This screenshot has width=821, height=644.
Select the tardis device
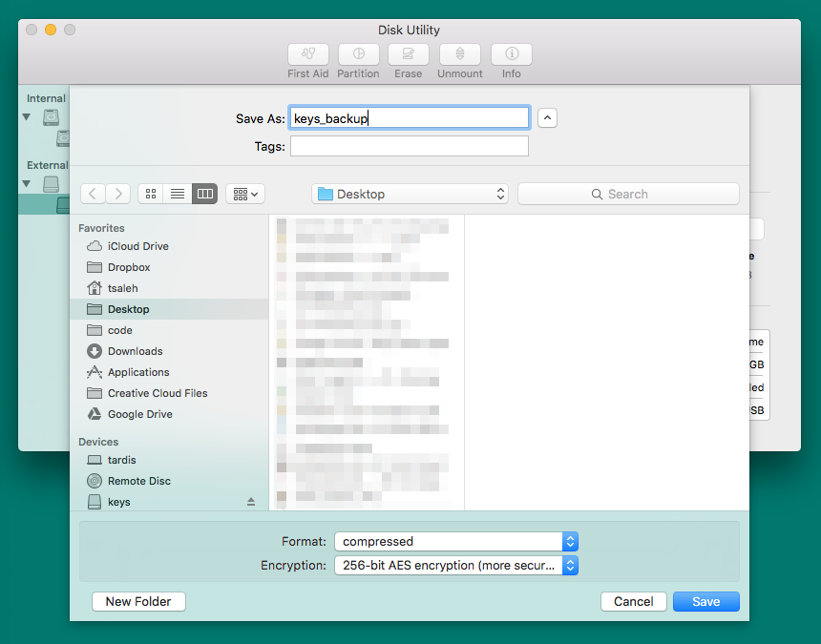[169, 460]
